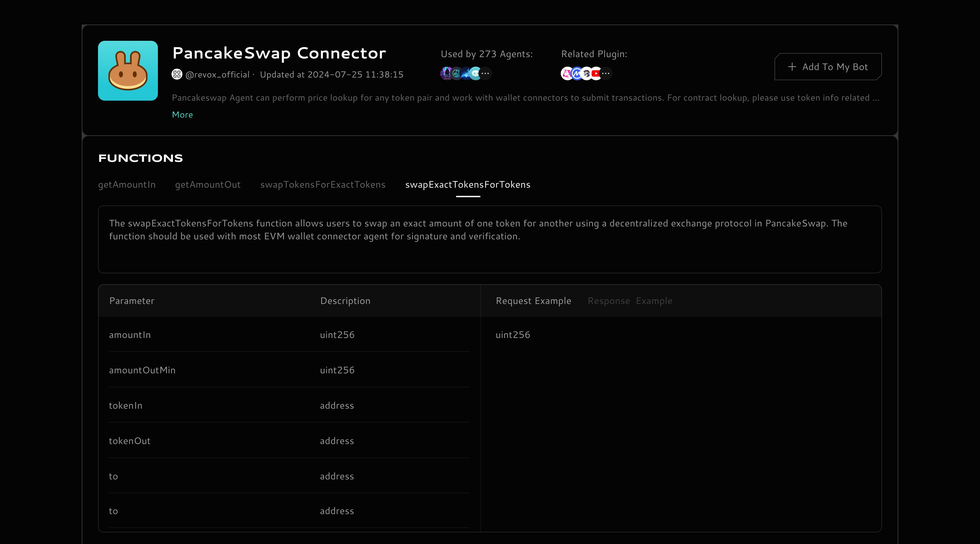
Task: Click the chat bubble robot agent avatar
Action: (475, 74)
